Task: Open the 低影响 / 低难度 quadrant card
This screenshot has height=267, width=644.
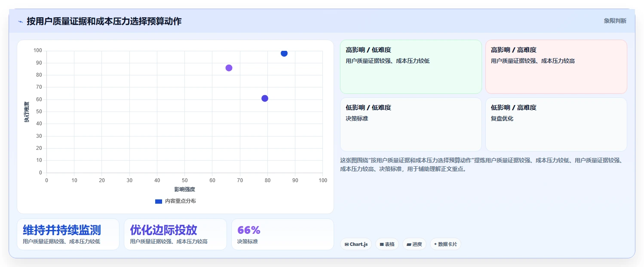Action: [411, 124]
